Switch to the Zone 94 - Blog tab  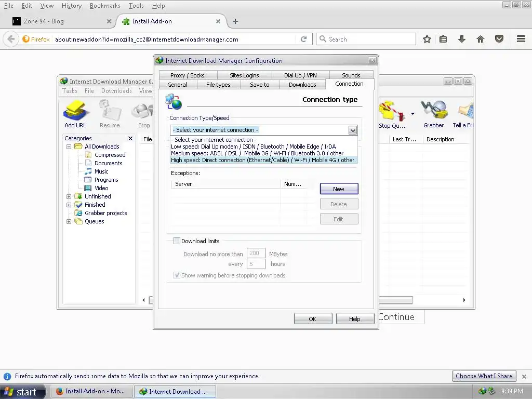point(61,21)
